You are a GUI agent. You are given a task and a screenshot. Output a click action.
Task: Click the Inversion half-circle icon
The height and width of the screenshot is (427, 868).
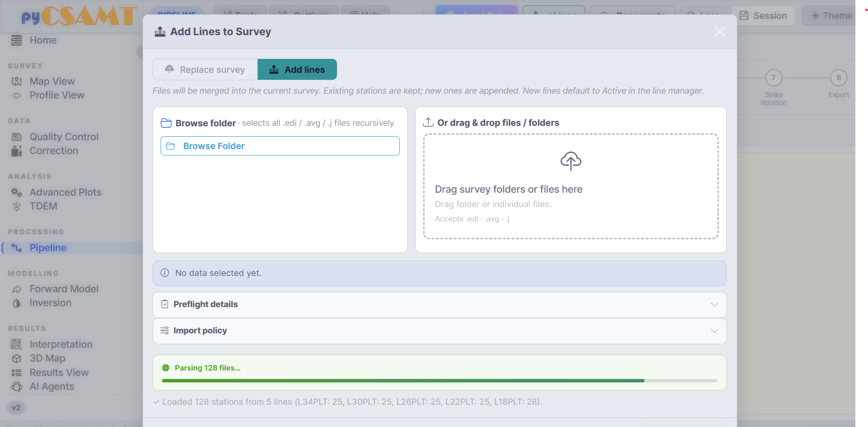click(x=17, y=303)
